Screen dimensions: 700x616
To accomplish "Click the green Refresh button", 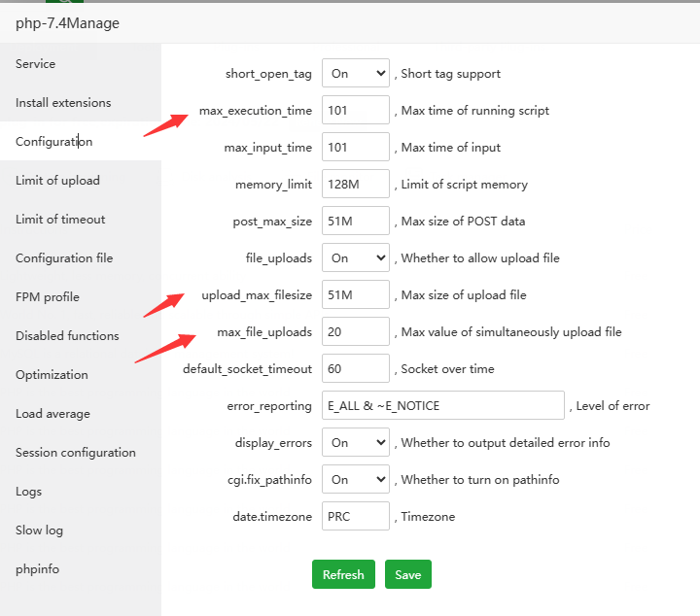I will pyautogui.click(x=343, y=574).
